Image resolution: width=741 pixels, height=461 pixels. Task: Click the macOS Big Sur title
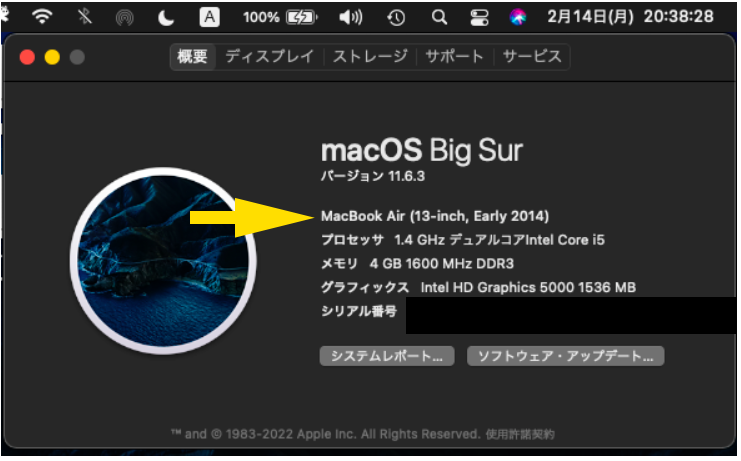pyautogui.click(x=422, y=150)
